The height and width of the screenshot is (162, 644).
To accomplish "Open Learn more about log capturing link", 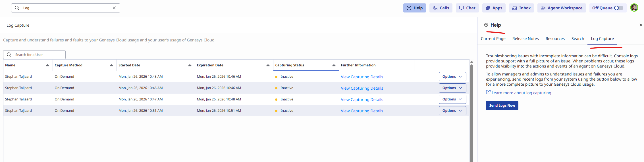I will [x=521, y=93].
